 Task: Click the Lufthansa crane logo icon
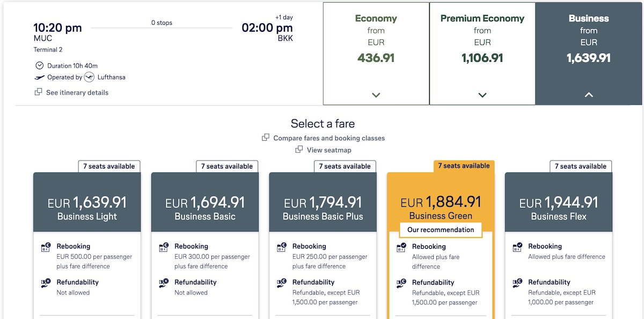pyautogui.click(x=90, y=77)
